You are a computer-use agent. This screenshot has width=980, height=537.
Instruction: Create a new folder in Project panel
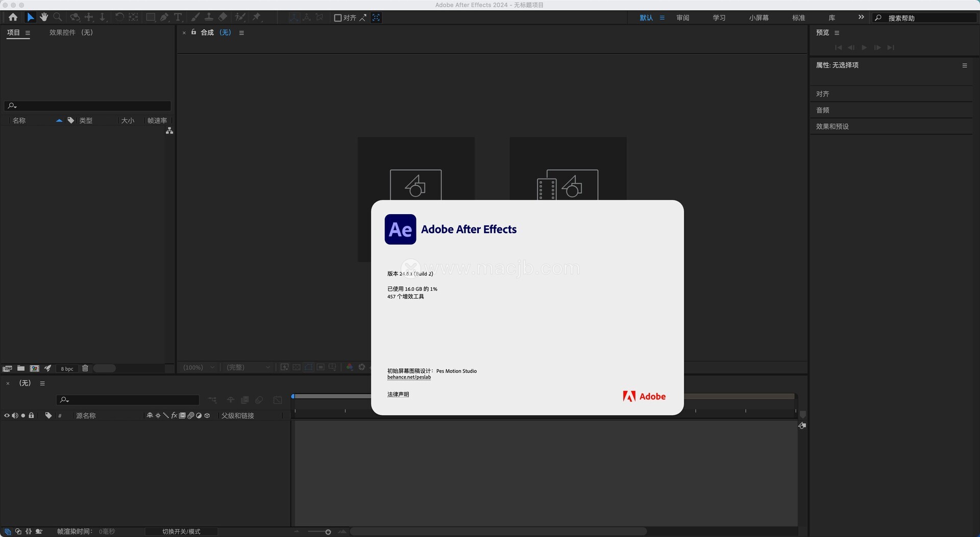[x=21, y=368]
